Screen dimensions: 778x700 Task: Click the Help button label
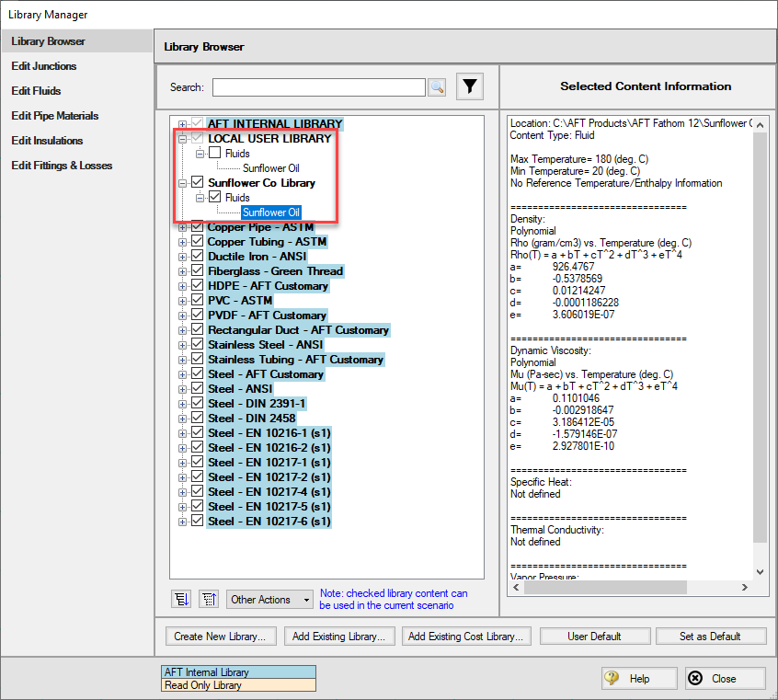(x=639, y=679)
